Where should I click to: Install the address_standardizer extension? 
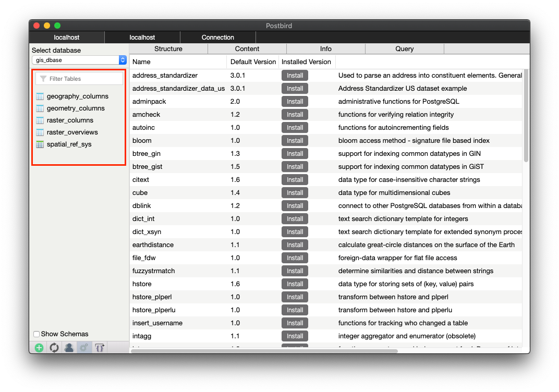(295, 76)
